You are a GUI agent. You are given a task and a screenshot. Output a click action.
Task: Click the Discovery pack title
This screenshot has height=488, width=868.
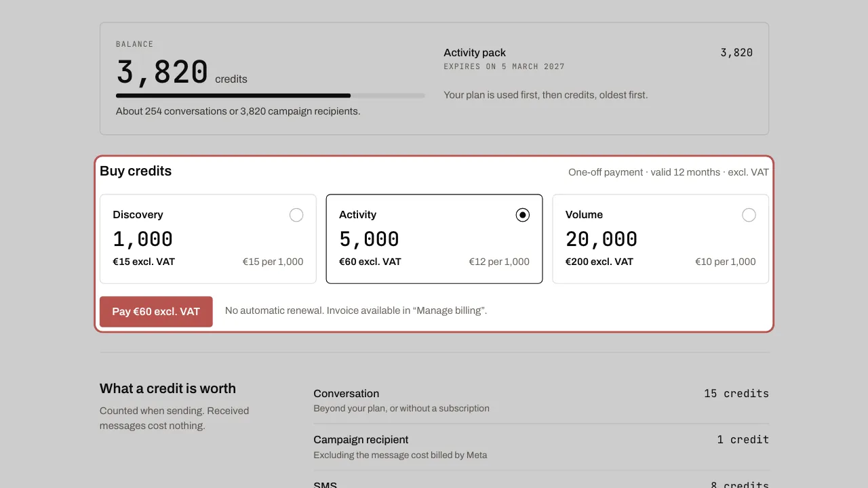(x=138, y=215)
